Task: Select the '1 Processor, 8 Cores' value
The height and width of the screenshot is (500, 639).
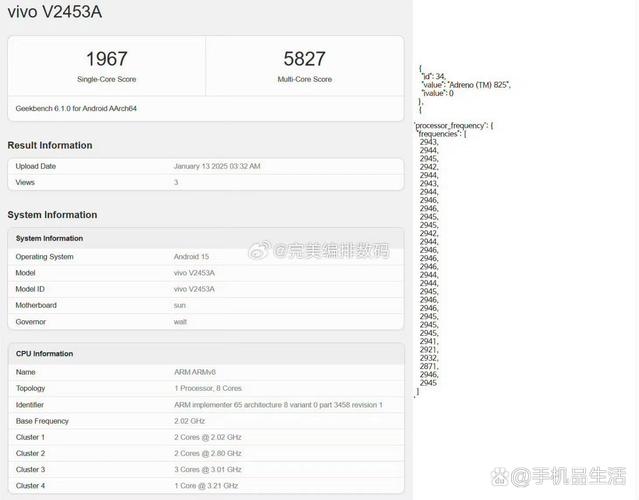Action: (x=208, y=388)
